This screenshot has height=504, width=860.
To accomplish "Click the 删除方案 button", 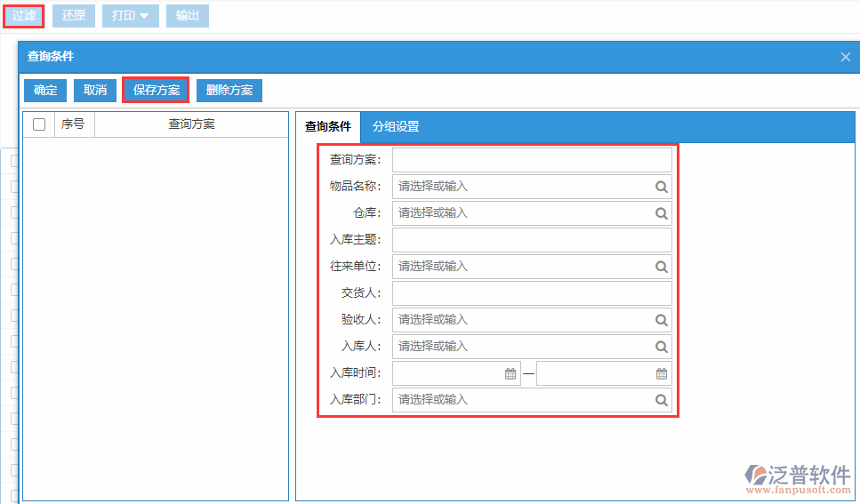I will 229,91.
